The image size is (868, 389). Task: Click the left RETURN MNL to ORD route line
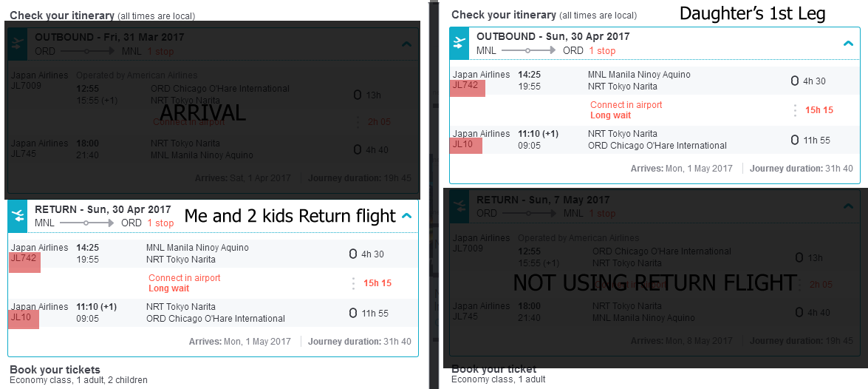pyautogui.click(x=86, y=223)
